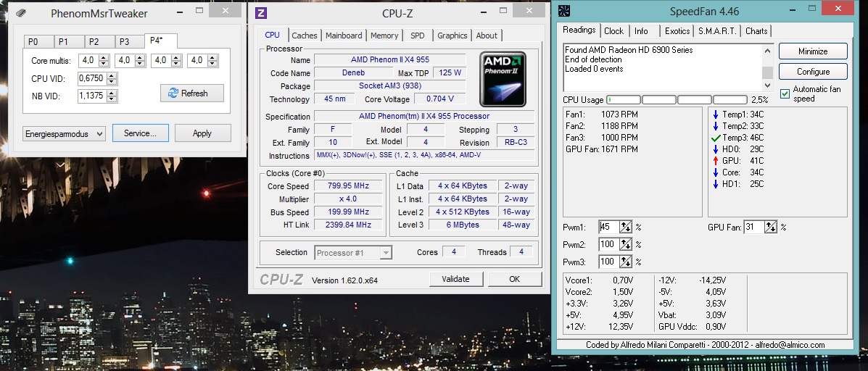Open the Clock tab in SpeedFan
Viewport: 868px width, 371px height.
[614, 31]
